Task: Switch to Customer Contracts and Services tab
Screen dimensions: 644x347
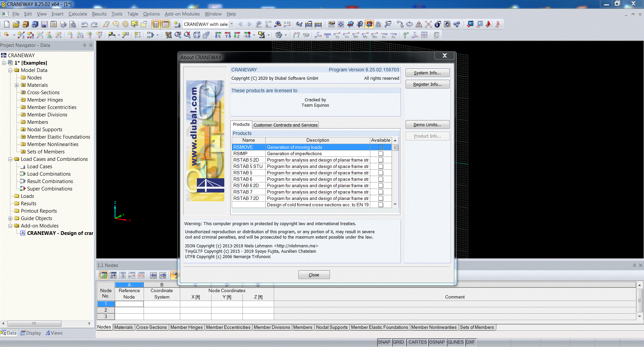Action: tap(286, 125)
